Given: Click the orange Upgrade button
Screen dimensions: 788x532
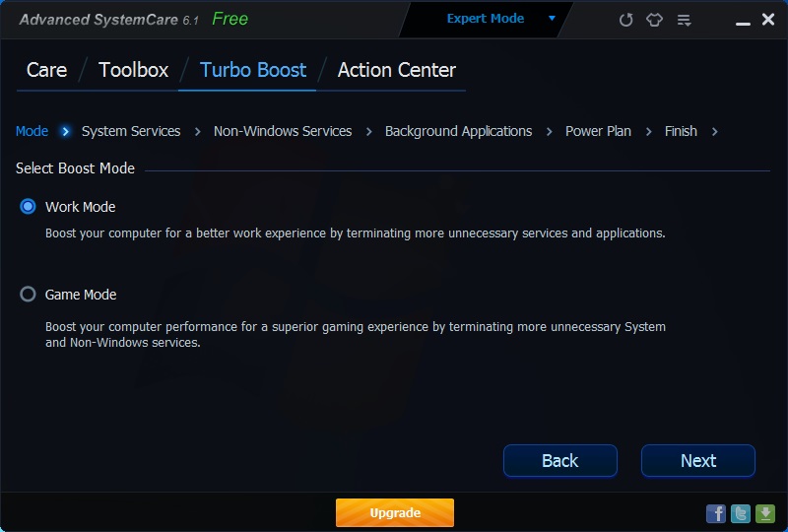Looking at the screenshot, I should [395, 513].
